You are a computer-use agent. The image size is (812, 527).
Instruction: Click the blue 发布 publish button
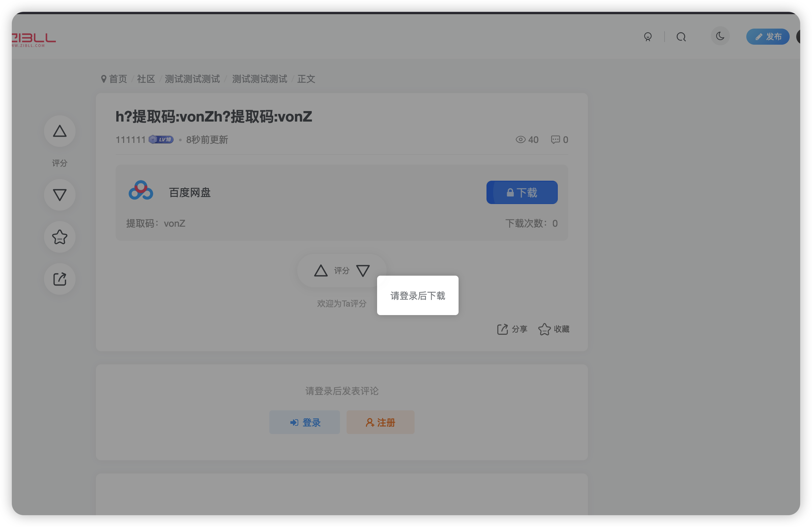[x=768, y=37]
